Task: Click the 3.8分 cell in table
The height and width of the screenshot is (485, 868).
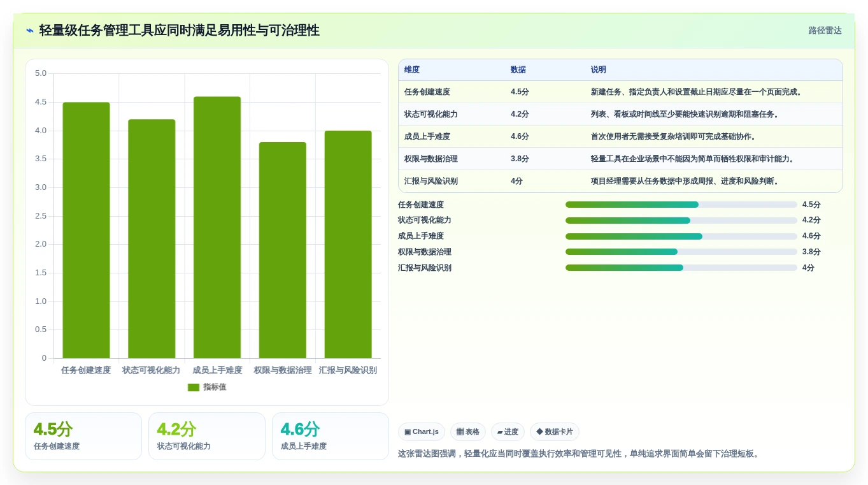Action: click(520, 159)
